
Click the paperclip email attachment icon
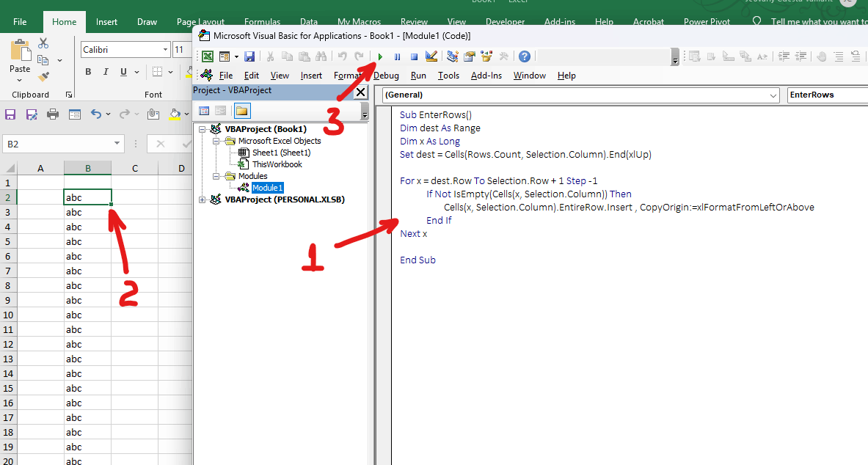(x=153, y=114)
